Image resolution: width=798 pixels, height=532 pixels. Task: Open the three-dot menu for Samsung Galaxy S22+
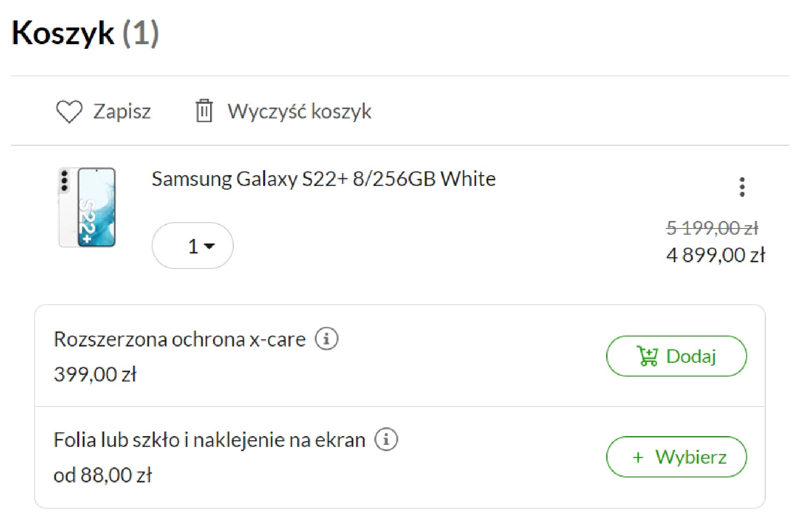coord(742,187)
